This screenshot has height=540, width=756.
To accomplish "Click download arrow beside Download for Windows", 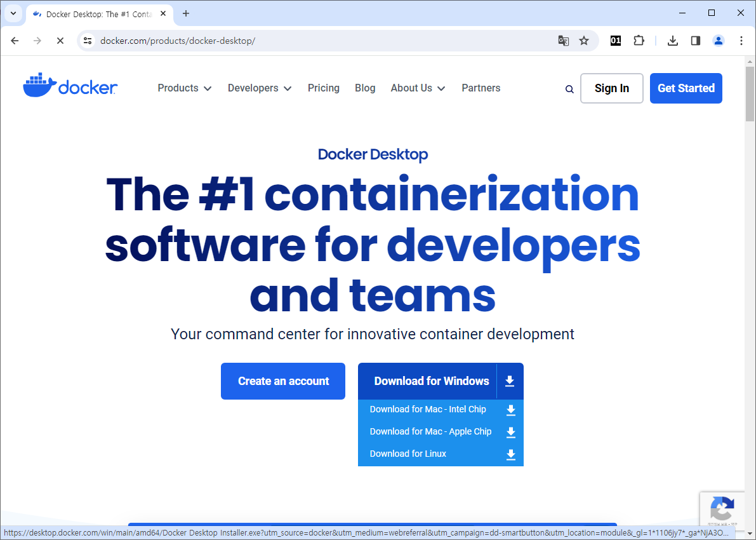I will tap(510, 381).
